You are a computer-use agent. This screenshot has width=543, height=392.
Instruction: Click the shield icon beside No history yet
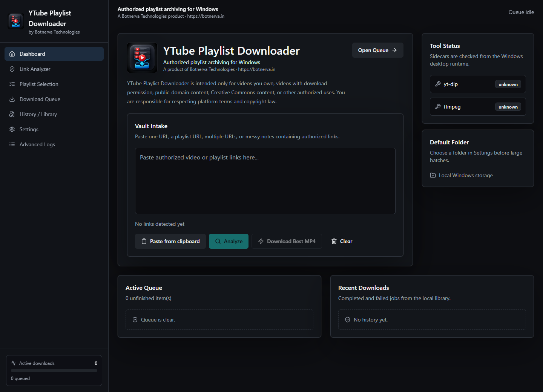tap(348, 320)
